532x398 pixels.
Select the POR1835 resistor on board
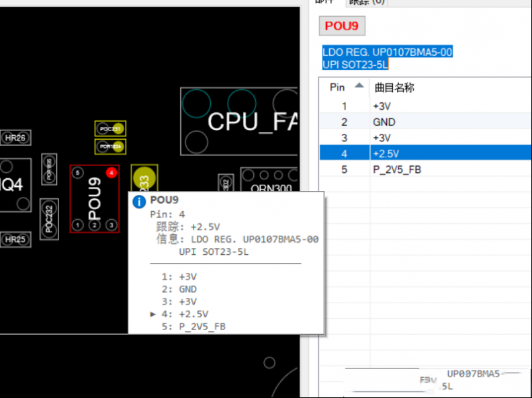(x=49, y=169)
